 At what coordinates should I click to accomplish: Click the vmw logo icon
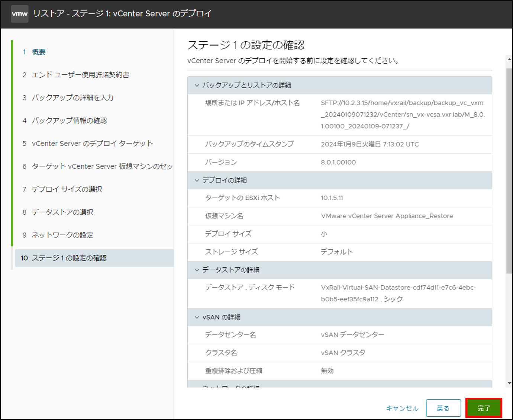pyautogui.click(x=20, y=14)
